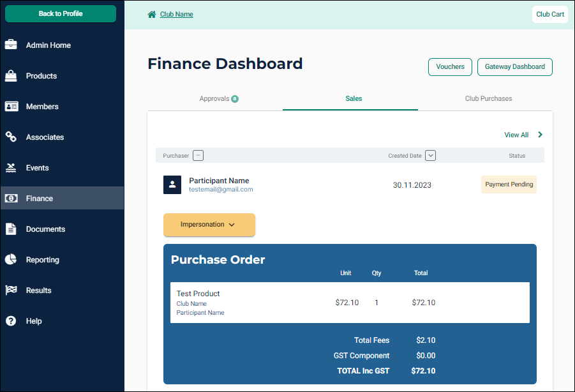Click the Events swimmer icon
Viewport: 575px width, 392px height.
(11, 167)
